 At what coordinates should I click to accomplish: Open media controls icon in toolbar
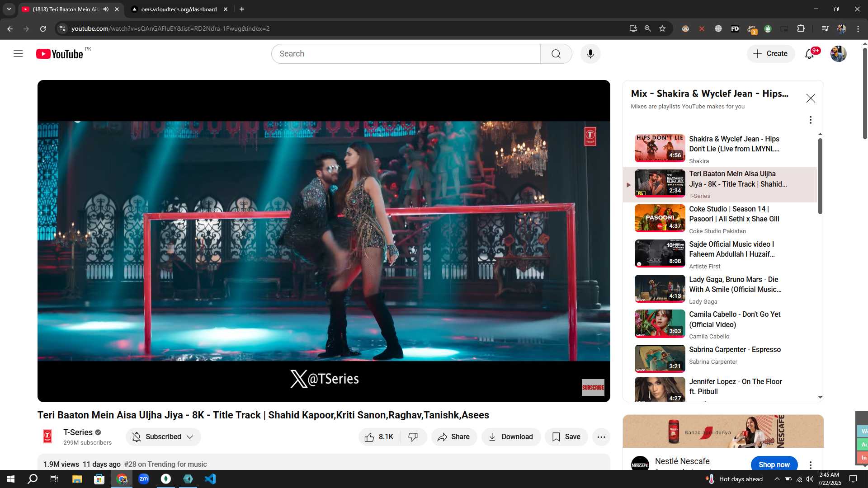coord(825,28)
